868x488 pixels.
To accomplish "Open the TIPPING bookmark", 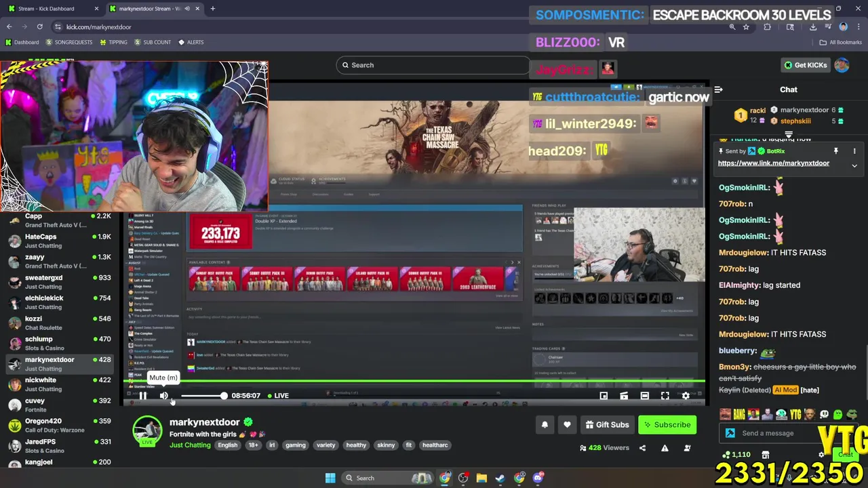I will [x=113, y=42].
